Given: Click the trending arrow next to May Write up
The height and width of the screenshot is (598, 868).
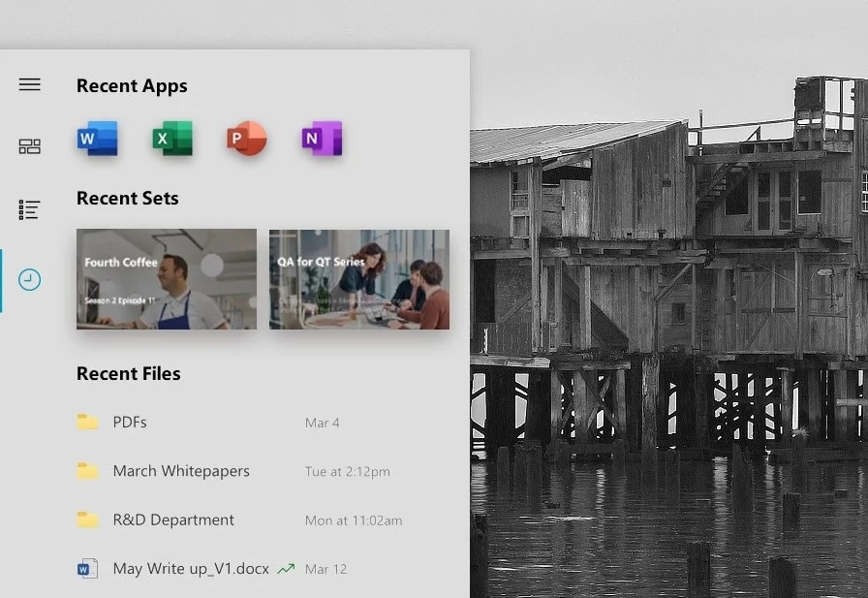Looking at the screenshot, I should coord(286,569).
